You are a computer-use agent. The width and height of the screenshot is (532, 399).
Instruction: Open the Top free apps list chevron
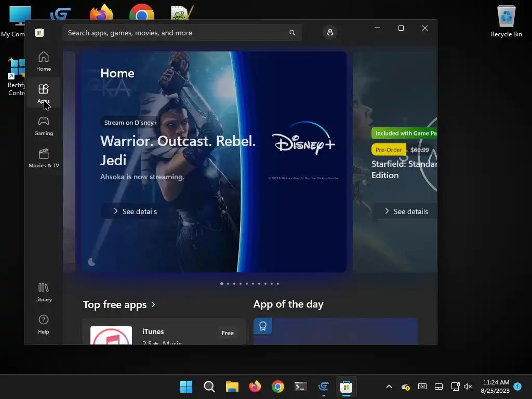(153, 304)
